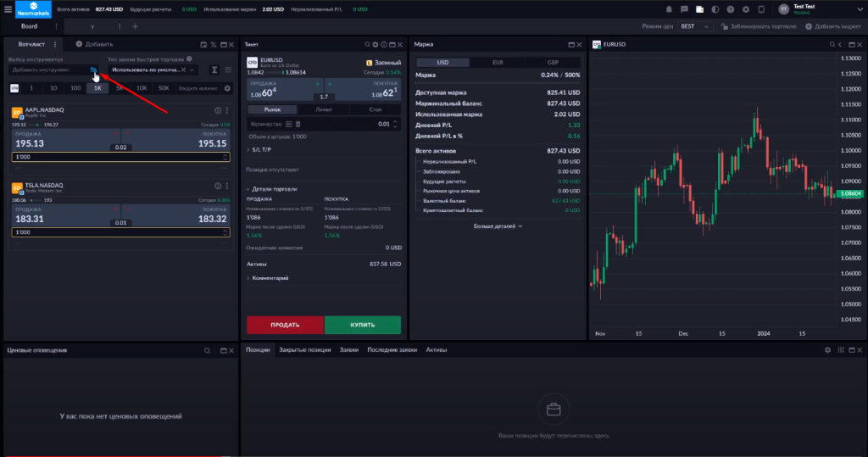Viewport: 868px width, 457px height.
Task: Open options menu of the Вотчлист tab
Action: [x=55, y=44]
